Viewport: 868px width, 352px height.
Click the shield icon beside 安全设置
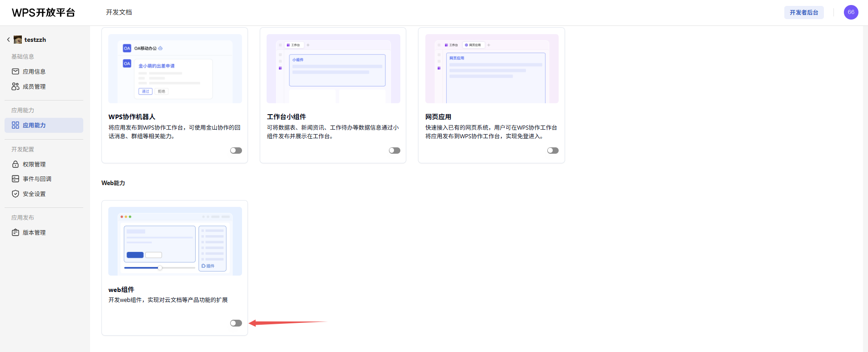click(15, 194)
